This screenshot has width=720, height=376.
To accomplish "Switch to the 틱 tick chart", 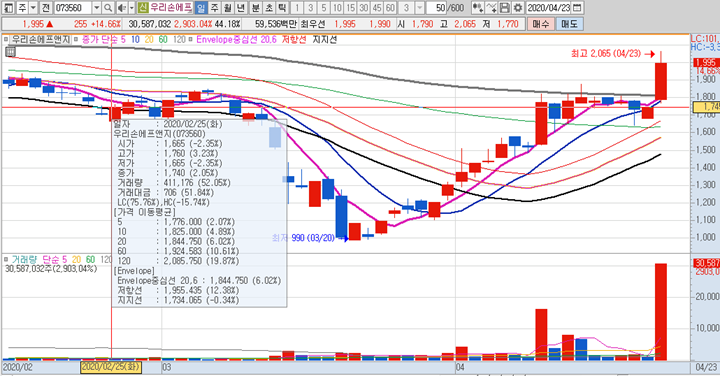I will 282,8.
